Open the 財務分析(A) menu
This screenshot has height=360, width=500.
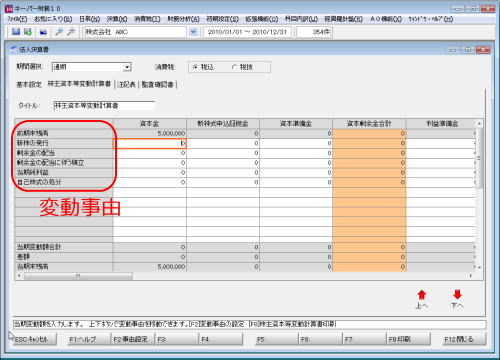183,19
